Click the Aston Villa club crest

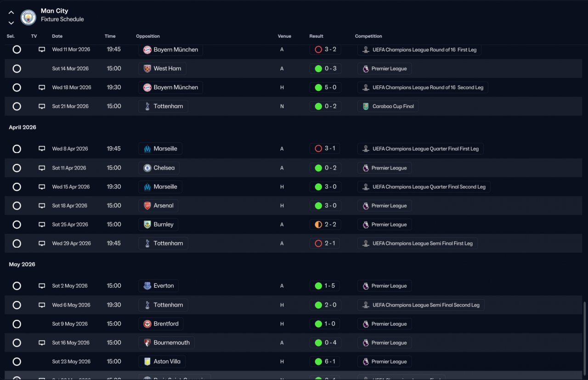pyautogui.click(x=147, y=362)
